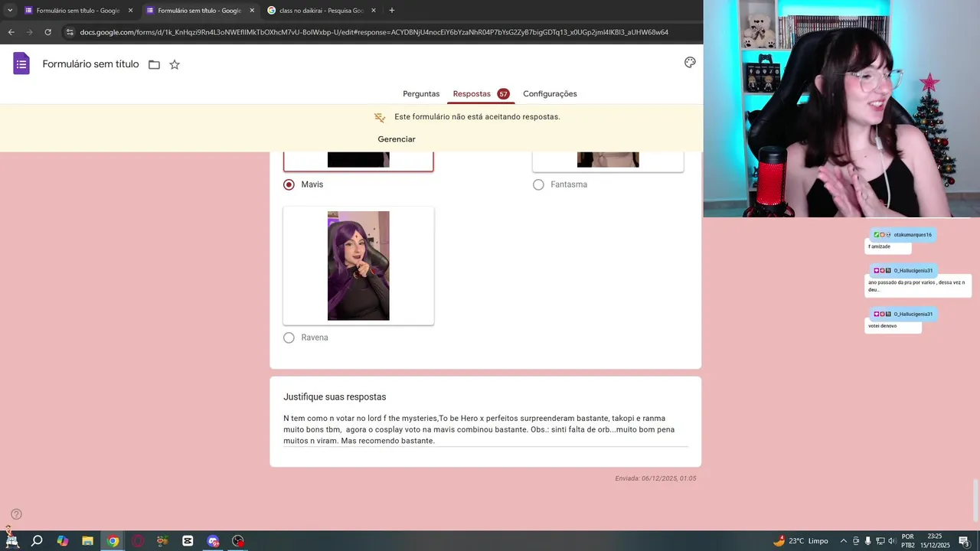This screenshot has height=551, width=980.
Task: Click the Ravena cosplay image thumbnail
Action: tap(358, 266)
